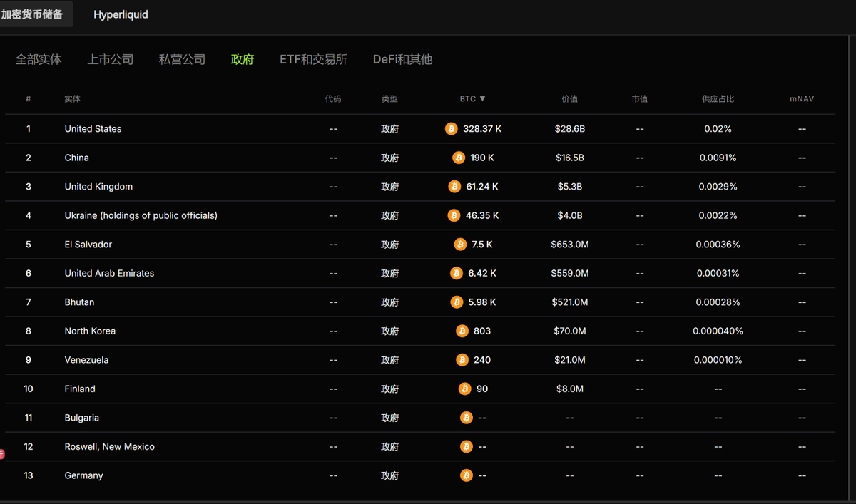The image size is (856, 504).
Task: Click the Bitcoin icon in United Kingdom row
Action: pyautogui.click(x=454, y=187)
